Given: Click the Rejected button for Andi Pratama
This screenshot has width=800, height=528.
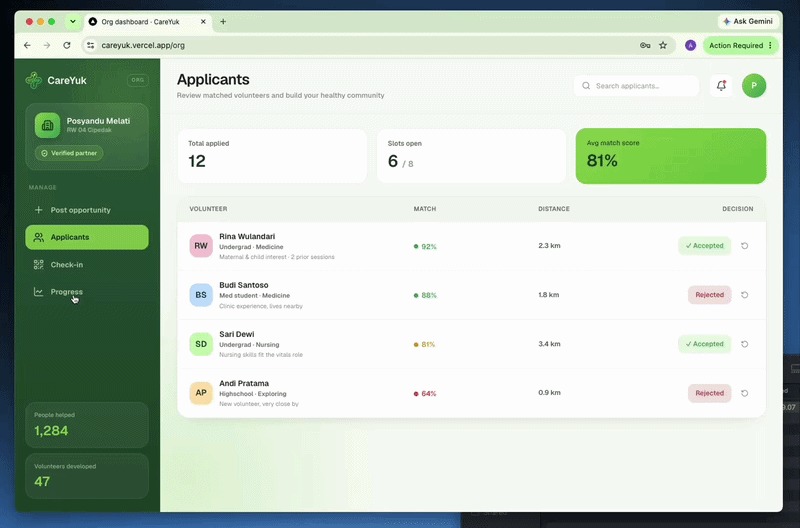Looking at the screenshot, I should [710, 393].
